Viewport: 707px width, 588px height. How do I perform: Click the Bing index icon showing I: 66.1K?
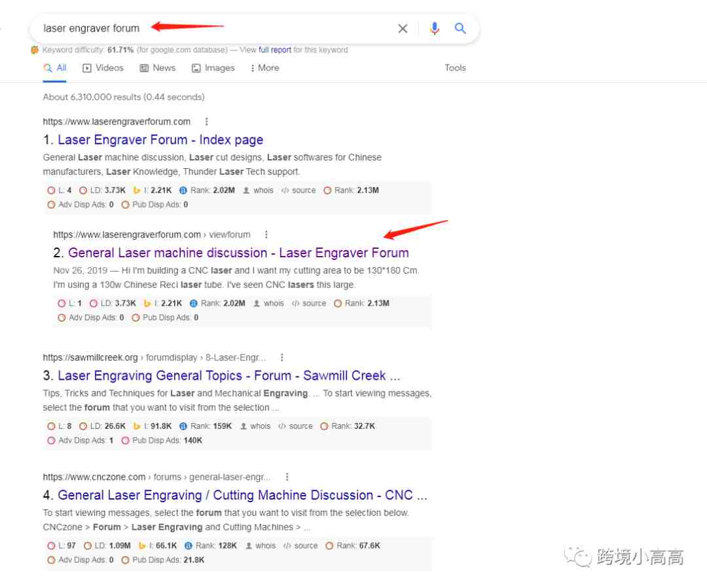[x=142, y=545]
